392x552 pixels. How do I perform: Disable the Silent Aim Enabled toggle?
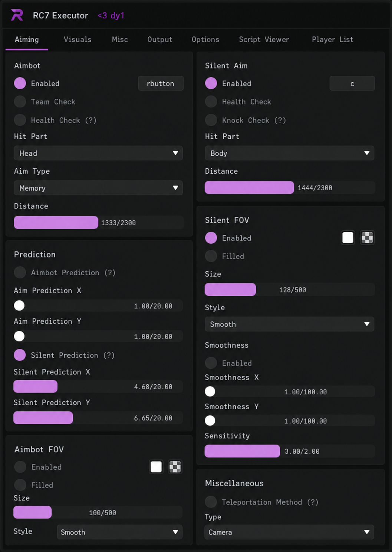coord(211,83)
